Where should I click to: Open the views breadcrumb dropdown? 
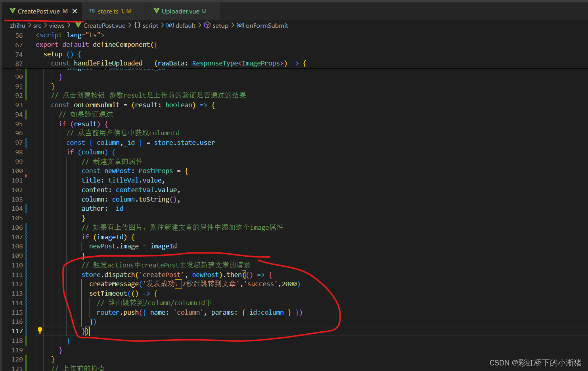tap(57, 25)
